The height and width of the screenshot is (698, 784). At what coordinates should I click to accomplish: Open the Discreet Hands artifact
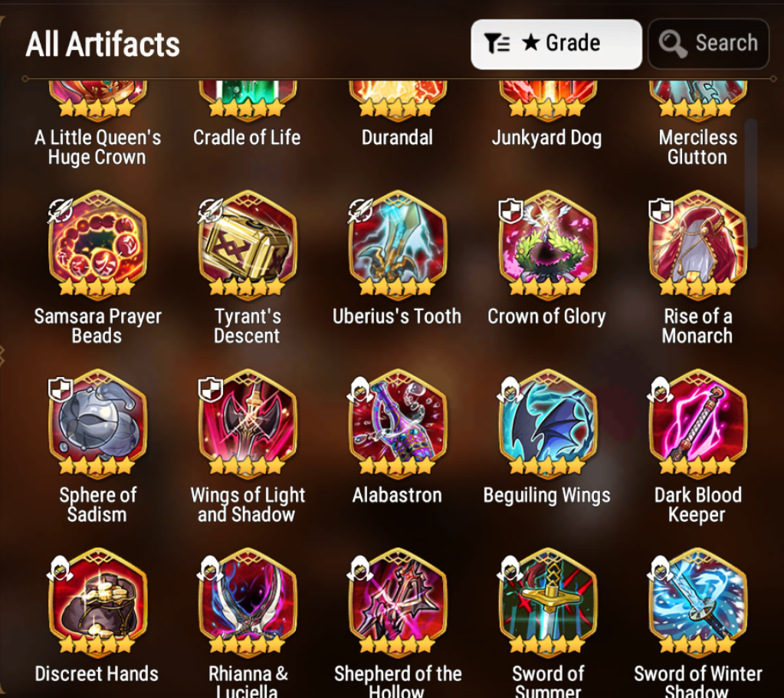pos(97,602)
